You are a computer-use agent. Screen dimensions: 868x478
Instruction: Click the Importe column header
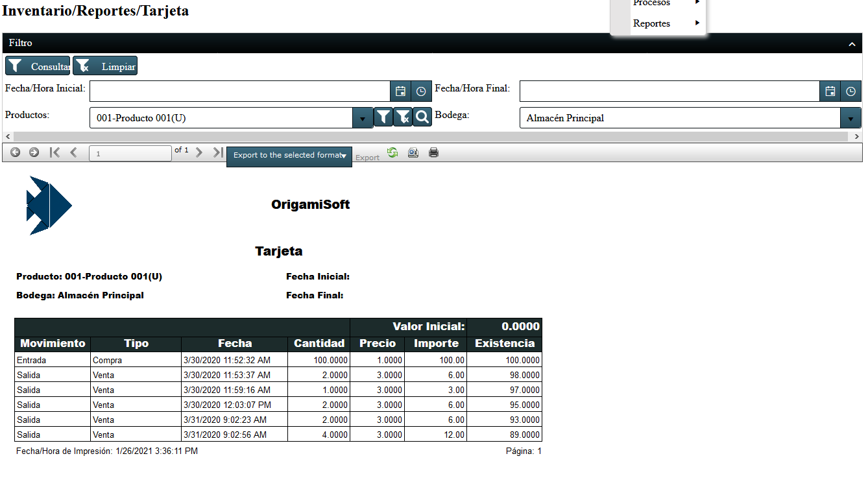[436, 344]
